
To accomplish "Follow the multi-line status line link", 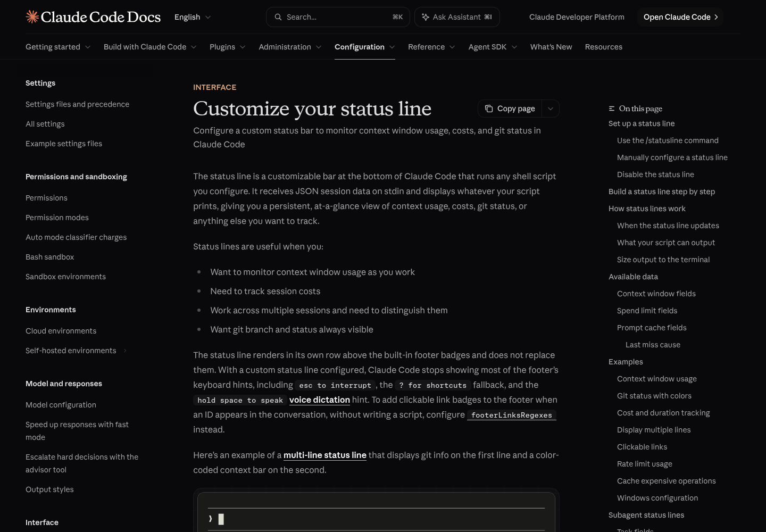I will coord(325,455).
